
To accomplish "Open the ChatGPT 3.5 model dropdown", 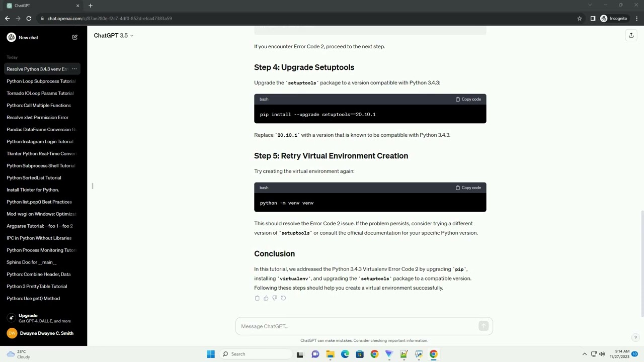I will (x=113, y=35).
